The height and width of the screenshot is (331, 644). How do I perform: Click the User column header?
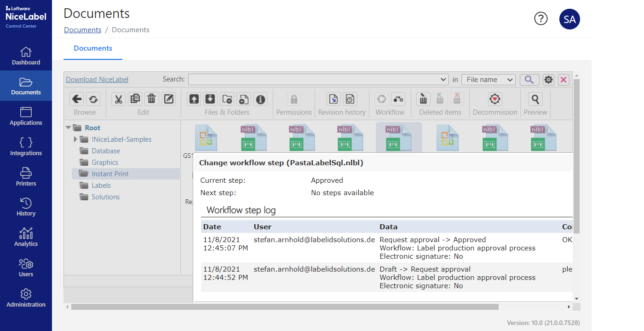click(263, 226)
